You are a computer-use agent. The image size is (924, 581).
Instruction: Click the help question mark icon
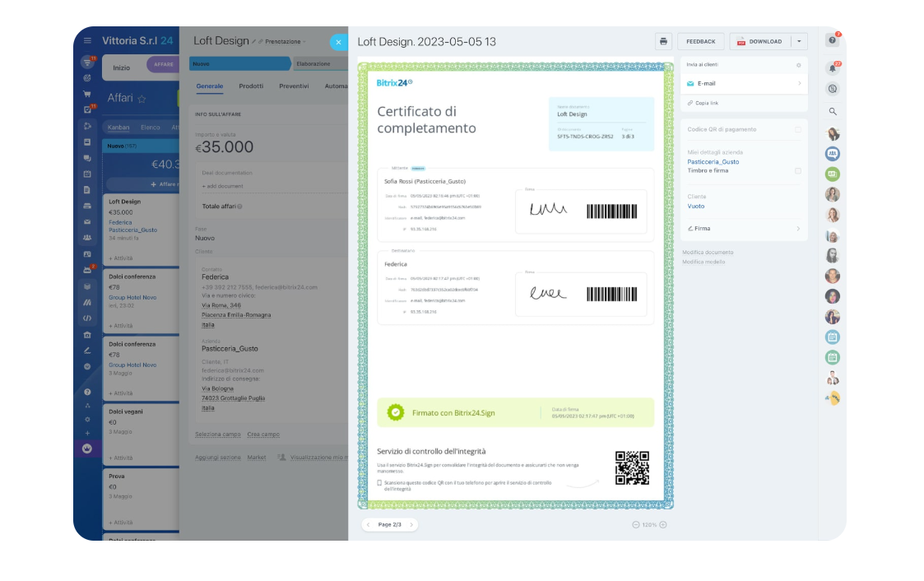(833, 40)
